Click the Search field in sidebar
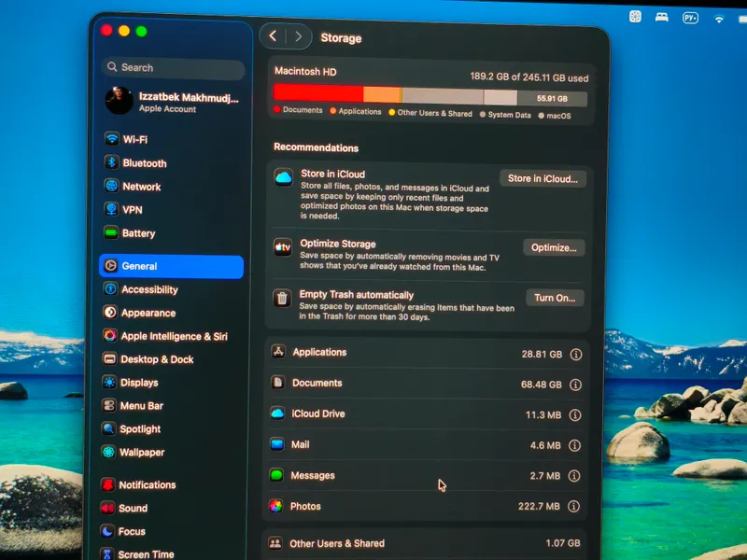The height and width of the screenshot is (560, 747). pos(174,67)
